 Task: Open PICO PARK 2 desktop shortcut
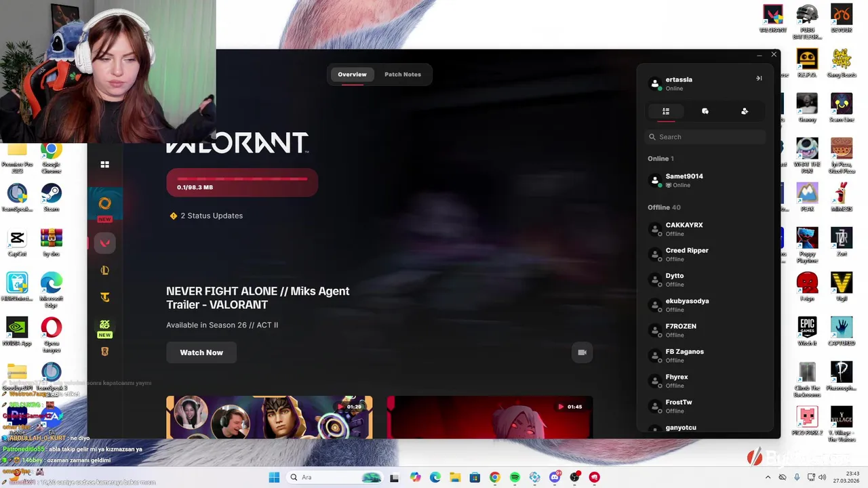coord(807,422)
